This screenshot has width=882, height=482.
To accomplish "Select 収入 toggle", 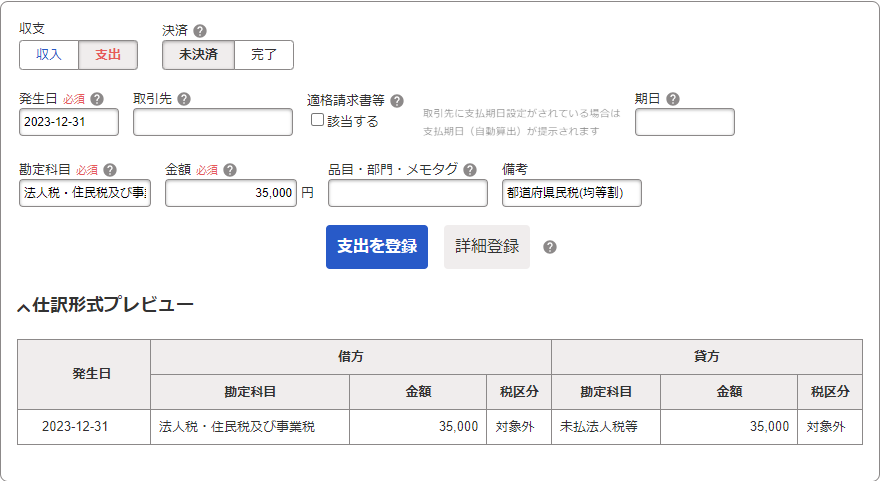I will click(x=49, y=55).
